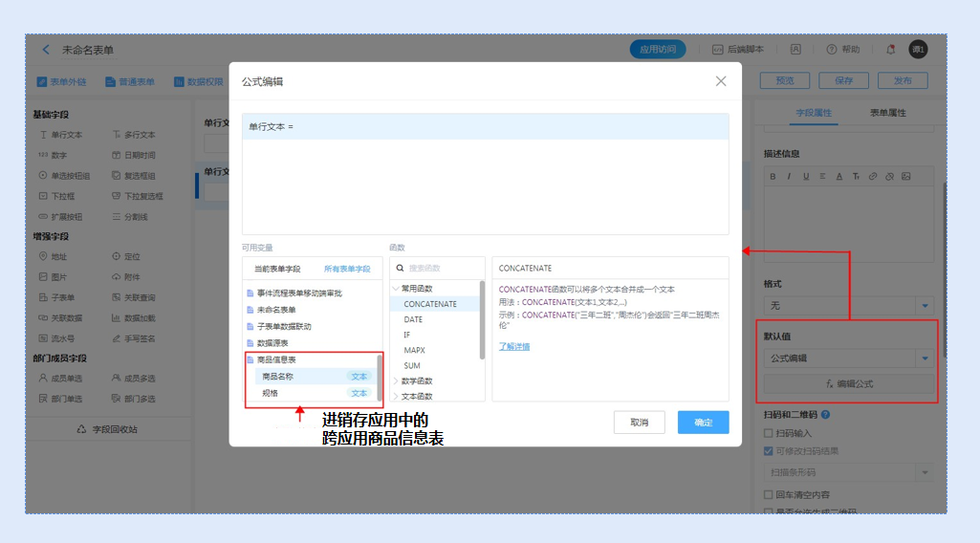Click the user avatar in the top right

[x=918, y=50]
